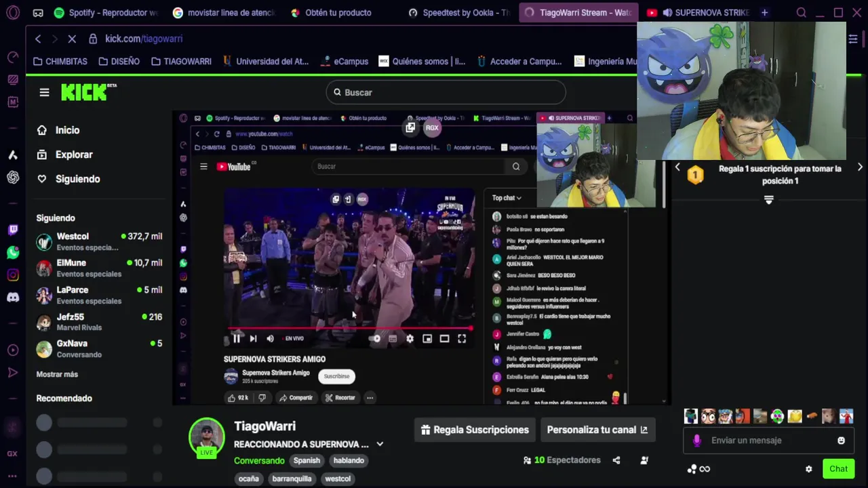Screen dimensions: 868x488
Task: Switch to SUPERNOVA STRIKERS YouTube tab
Action: point(698,12)
